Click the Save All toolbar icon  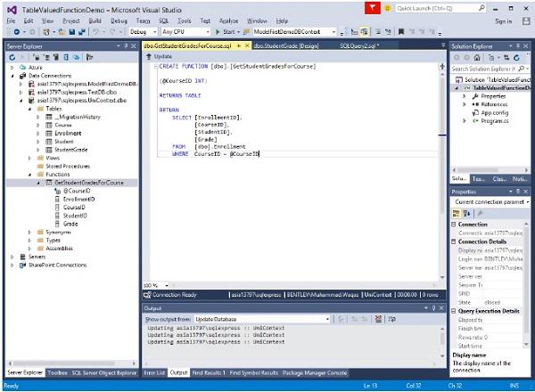tap(82, 32)
